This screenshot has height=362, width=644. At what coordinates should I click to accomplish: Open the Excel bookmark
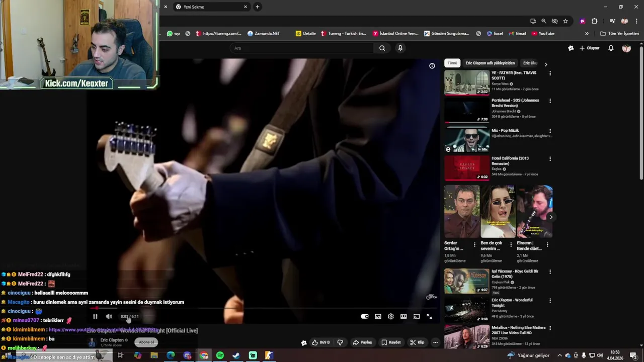pyautogui.click(x=495, y=34)
